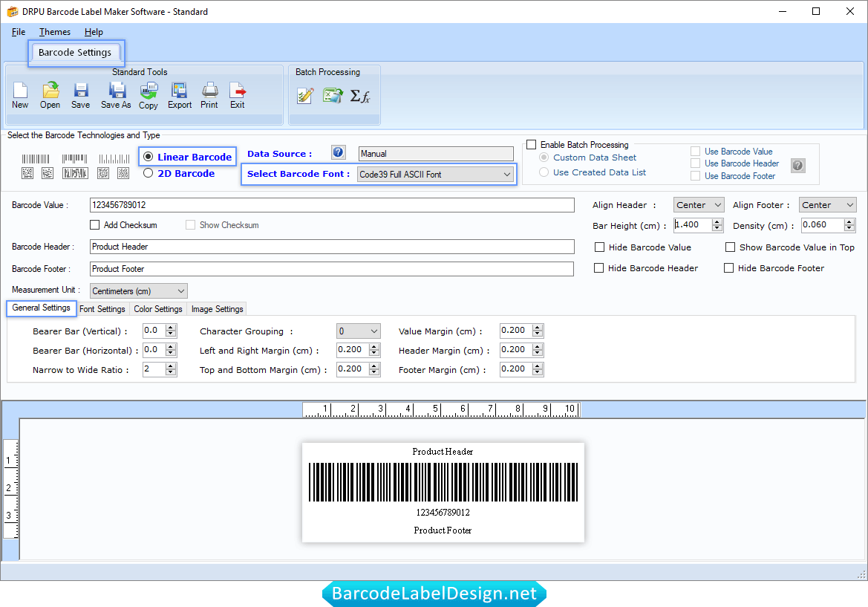Viewport: 868px width, 607px height.
Task: Adjust the Value Margin stepper
Action: point(538,331)
